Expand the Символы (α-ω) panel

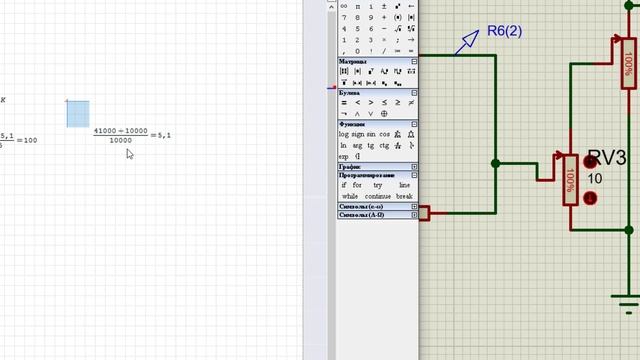414,207
